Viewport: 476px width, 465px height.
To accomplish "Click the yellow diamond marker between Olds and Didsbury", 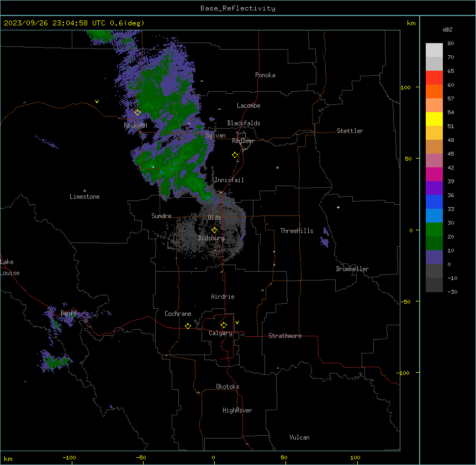I will tap(214, 230).
